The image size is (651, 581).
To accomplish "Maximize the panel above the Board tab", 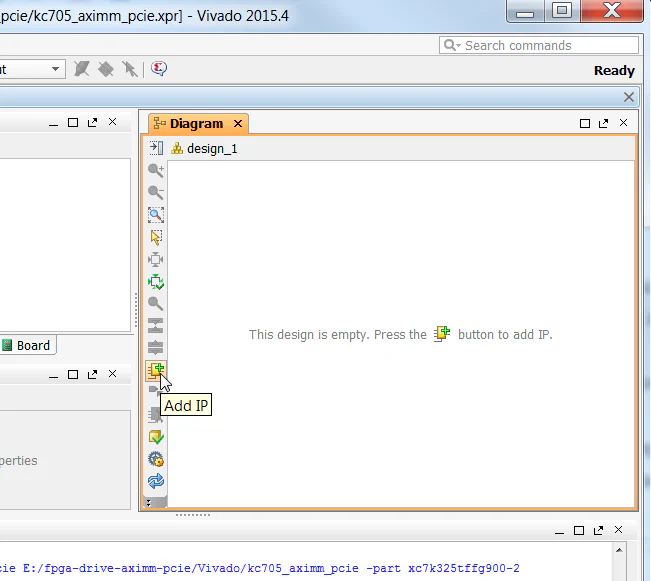I will tap(73, 123).
